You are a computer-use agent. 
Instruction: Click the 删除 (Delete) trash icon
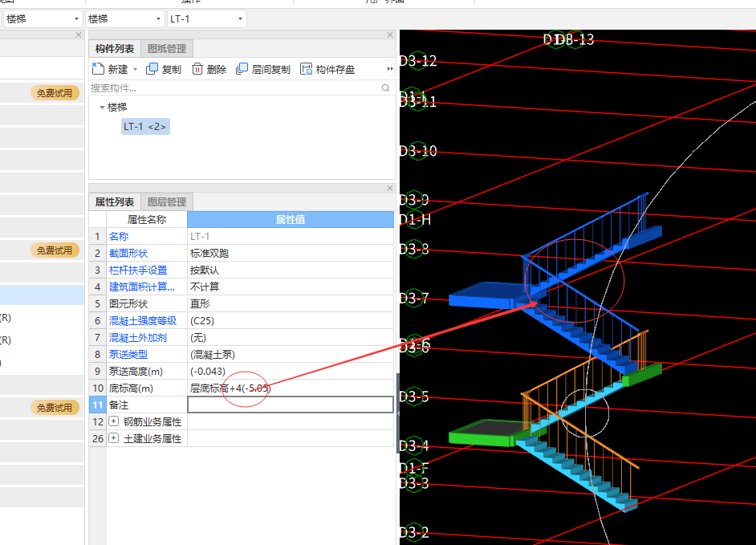coord(197,69)
